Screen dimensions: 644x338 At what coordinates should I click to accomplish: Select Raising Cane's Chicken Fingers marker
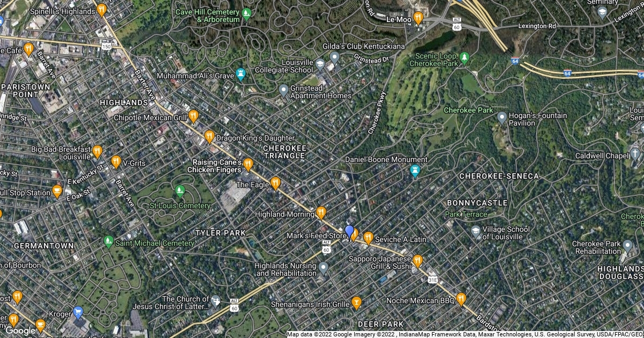pos(248,164)
